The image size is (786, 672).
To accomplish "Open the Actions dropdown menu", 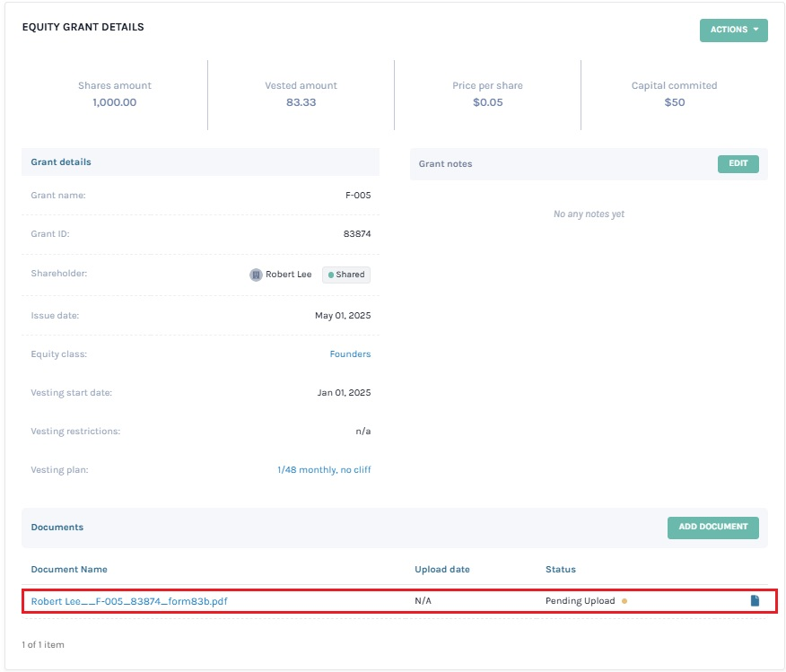I will pyautogui.click(x=733, y=31).
